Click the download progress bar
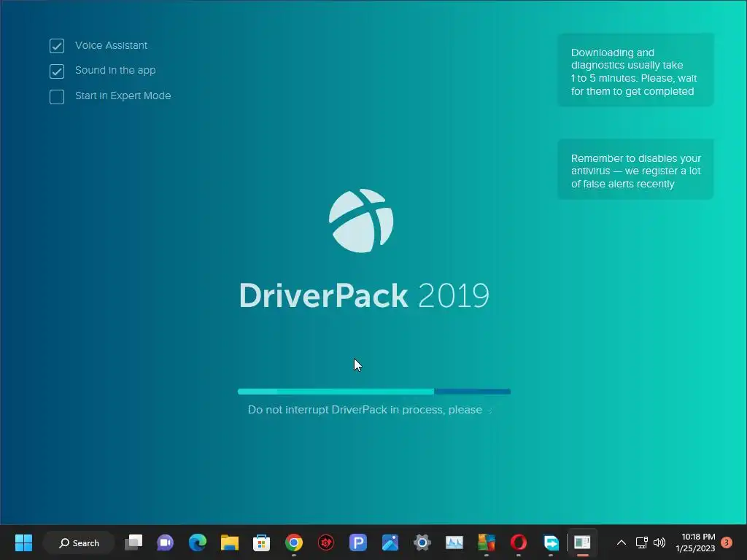Viewport: 747px width, 560px height. pyautogui.click(x=374, y=392)
